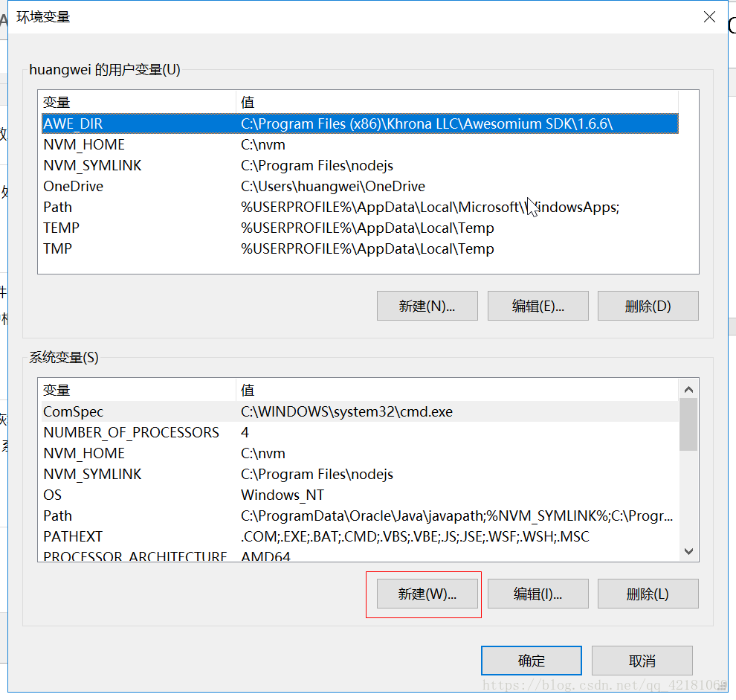Image resolution: width=736 pixels, height=700 pixels.
Task: Select system Path variable with javapath
Action: (360, 516)
